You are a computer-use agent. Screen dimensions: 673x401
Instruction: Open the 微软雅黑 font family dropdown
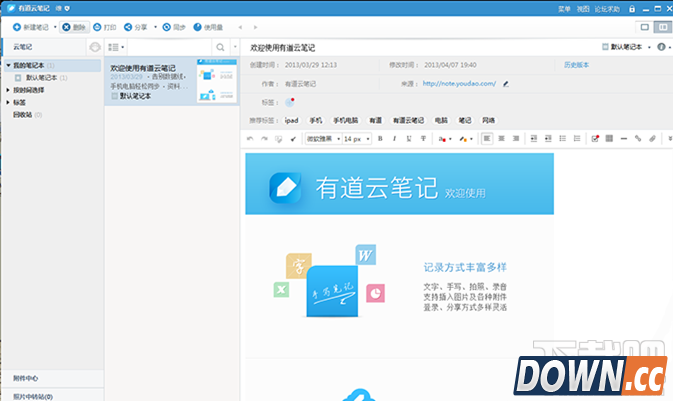point(323,139)
